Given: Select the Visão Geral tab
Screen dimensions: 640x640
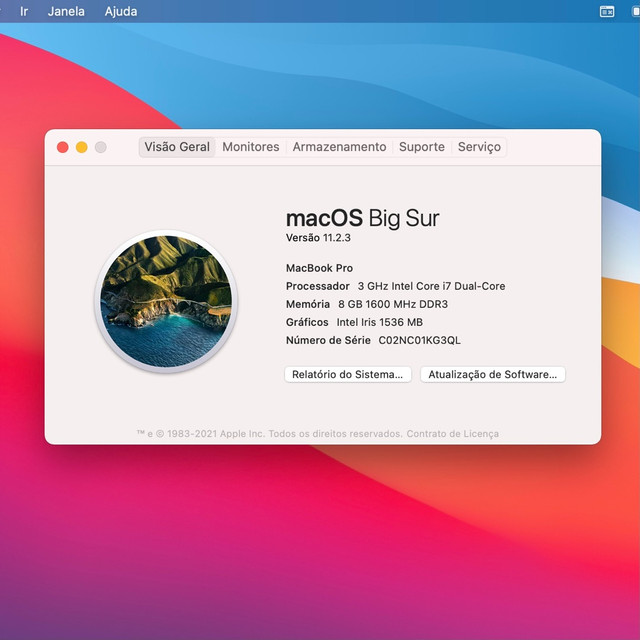Looking at the screenshot, I should (177, 147).
